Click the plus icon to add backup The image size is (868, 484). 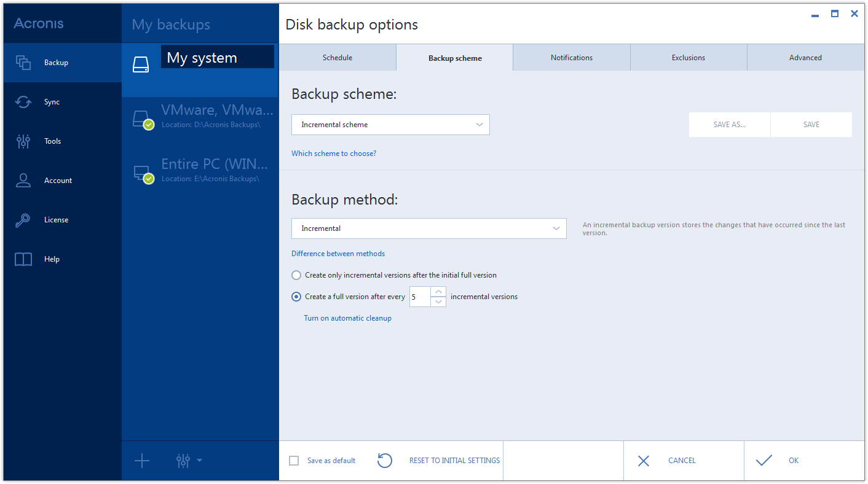(142, 461)
